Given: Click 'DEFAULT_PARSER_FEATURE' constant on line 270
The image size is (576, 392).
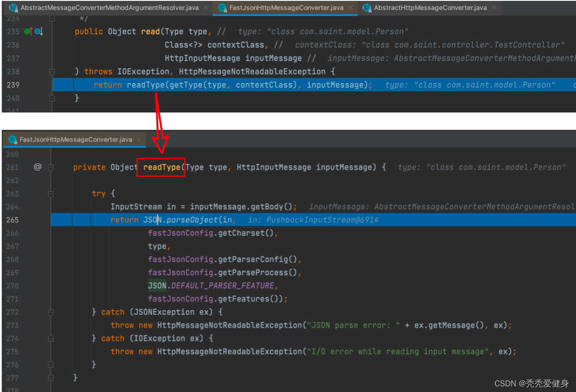Looking at the screenshot, I should [x=222, y=286].
